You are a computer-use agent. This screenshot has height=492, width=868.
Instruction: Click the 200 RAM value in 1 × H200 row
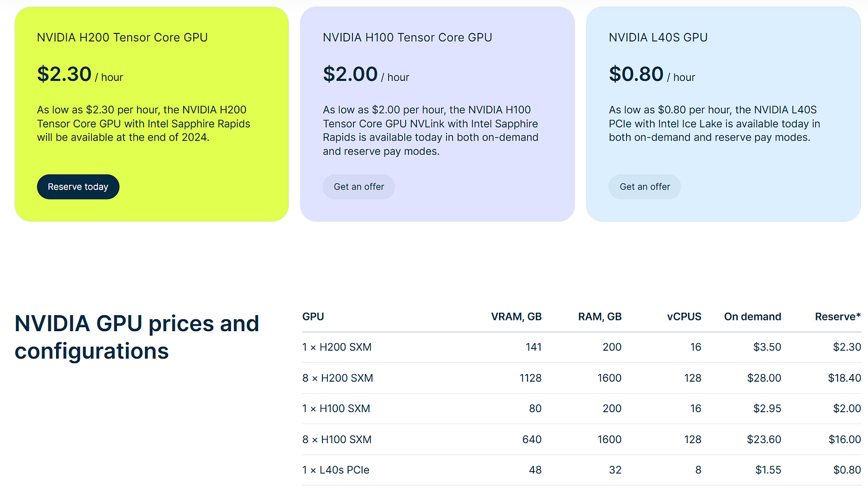coord(612,347)
